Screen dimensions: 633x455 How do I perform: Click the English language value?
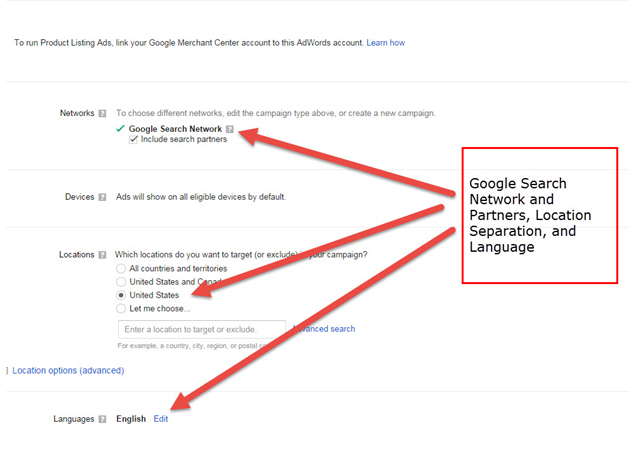point(131,419)
